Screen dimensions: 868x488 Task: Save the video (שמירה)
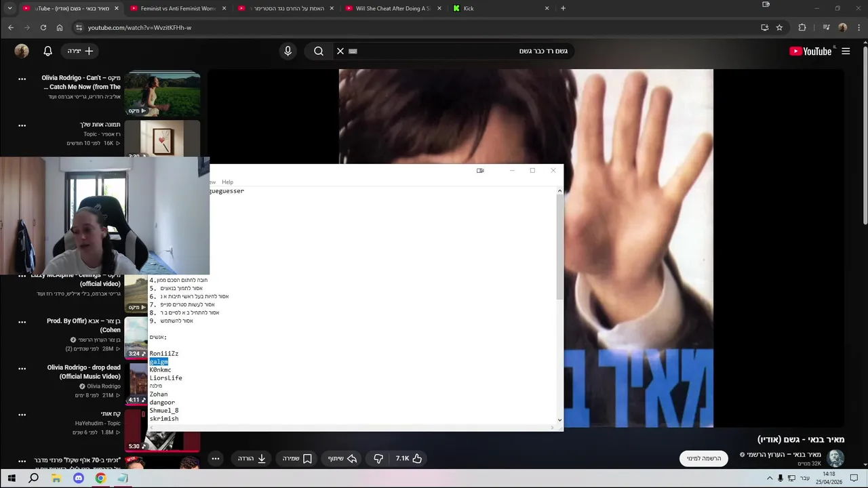click(297, 458)
